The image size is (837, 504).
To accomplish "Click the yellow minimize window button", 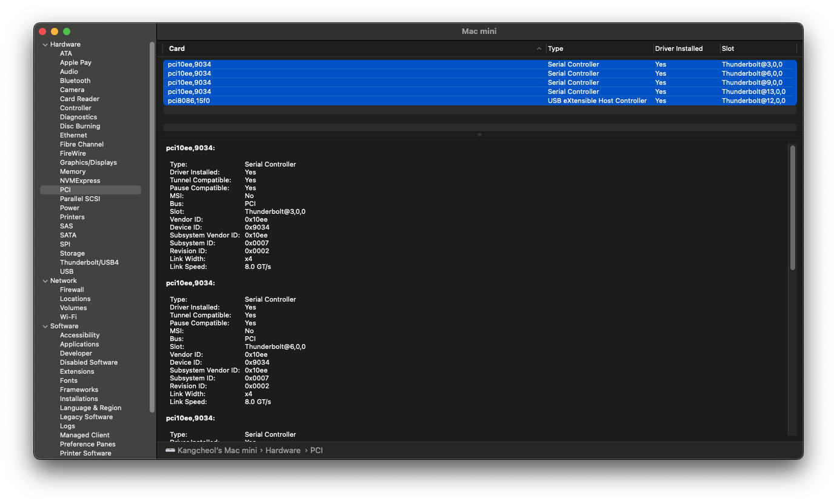I will pos(55,31).
